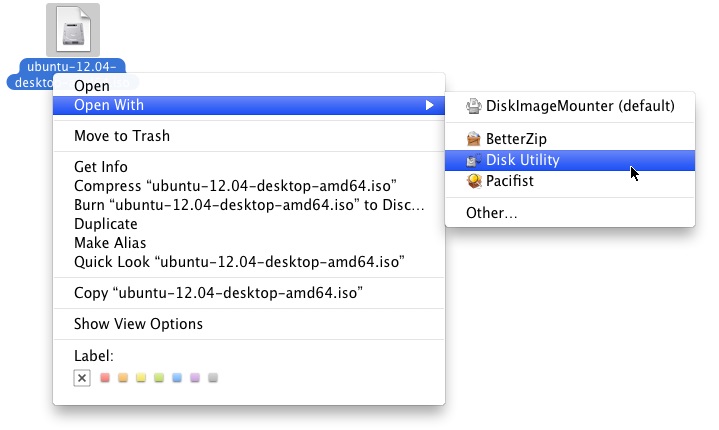Compress the ubuntu-12.04-desktop-amd64.iso file
Image resolution: width=719 pixels, height=430 pixels.
[249, 186]
